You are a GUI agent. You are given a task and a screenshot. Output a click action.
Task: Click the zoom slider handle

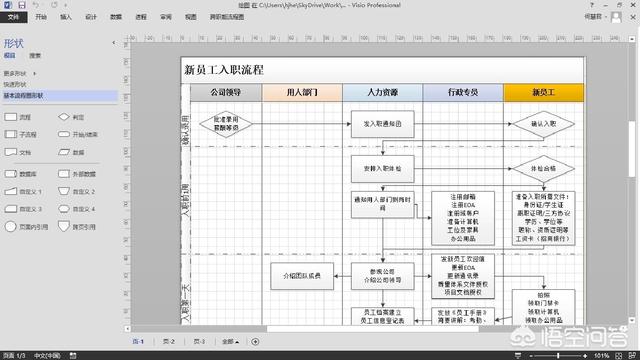558,356
